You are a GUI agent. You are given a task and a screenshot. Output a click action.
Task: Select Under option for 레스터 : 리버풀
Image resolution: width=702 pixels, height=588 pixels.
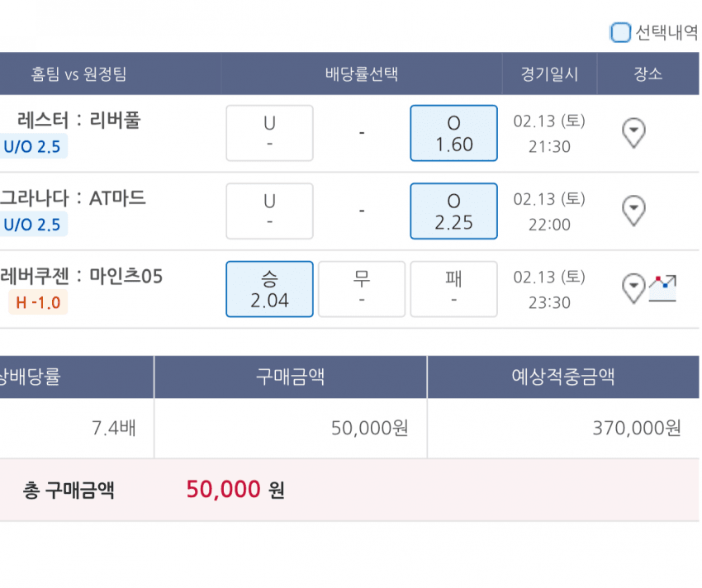(269, 133)
